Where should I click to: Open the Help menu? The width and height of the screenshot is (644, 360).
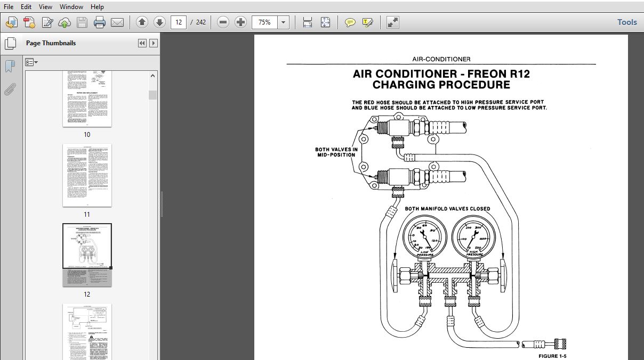[97, 7]
